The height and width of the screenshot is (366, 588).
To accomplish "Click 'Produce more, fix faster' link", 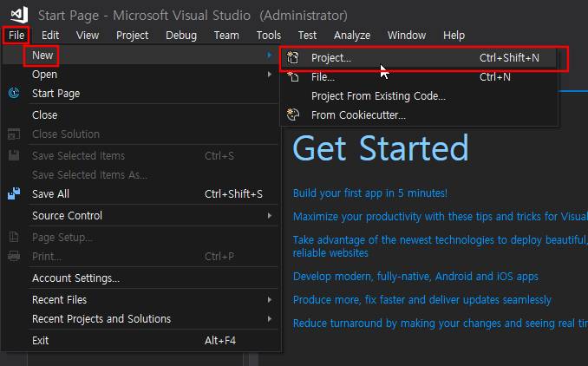I will pos(421,300).
